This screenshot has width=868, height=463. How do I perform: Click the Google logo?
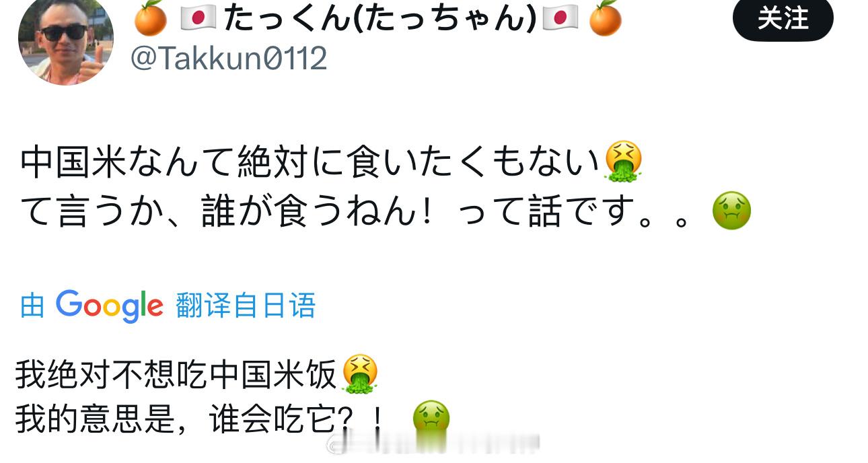110,306
